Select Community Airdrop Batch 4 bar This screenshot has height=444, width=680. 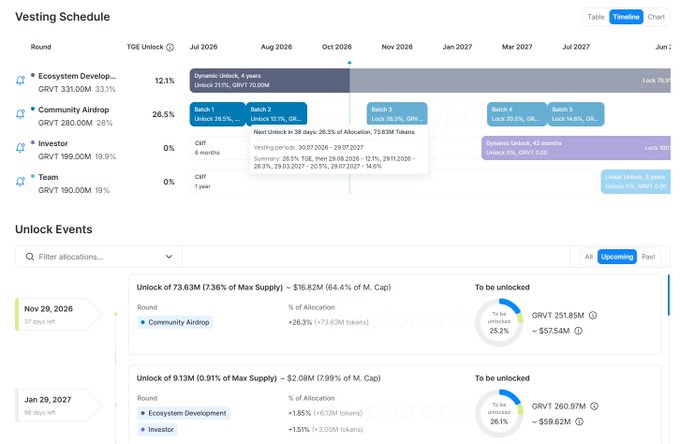(x=517, y=114)
